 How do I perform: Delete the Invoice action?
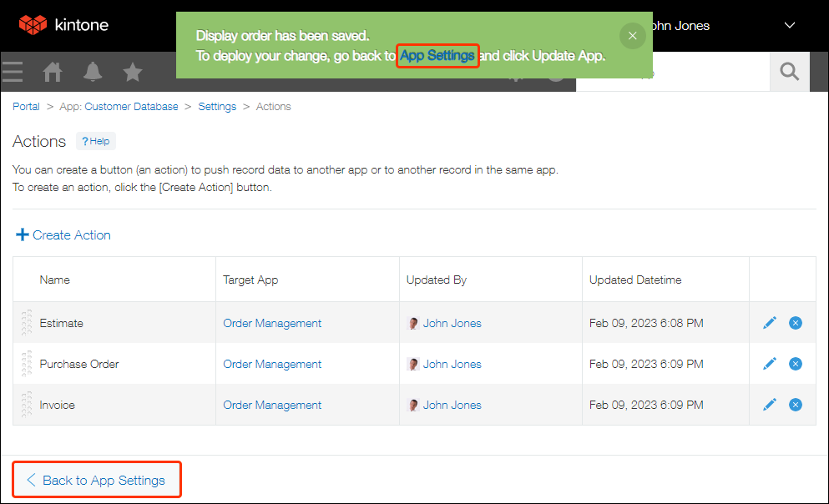coord(795,405)
